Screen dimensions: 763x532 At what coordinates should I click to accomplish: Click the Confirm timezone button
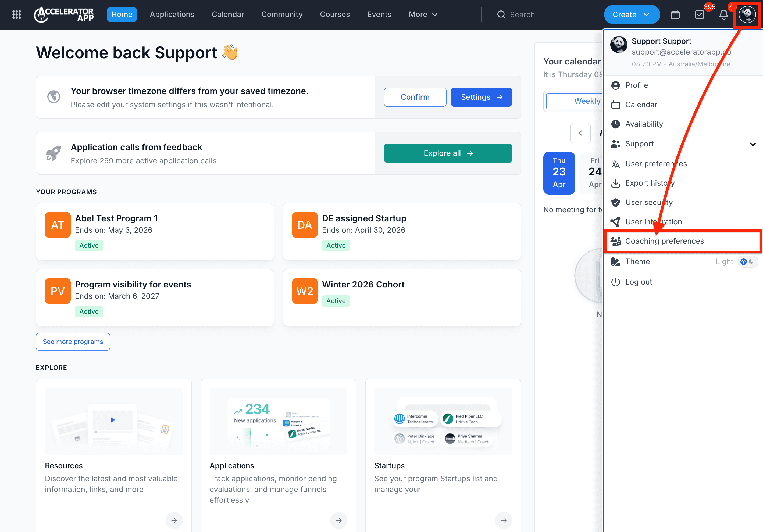(415, 97)
